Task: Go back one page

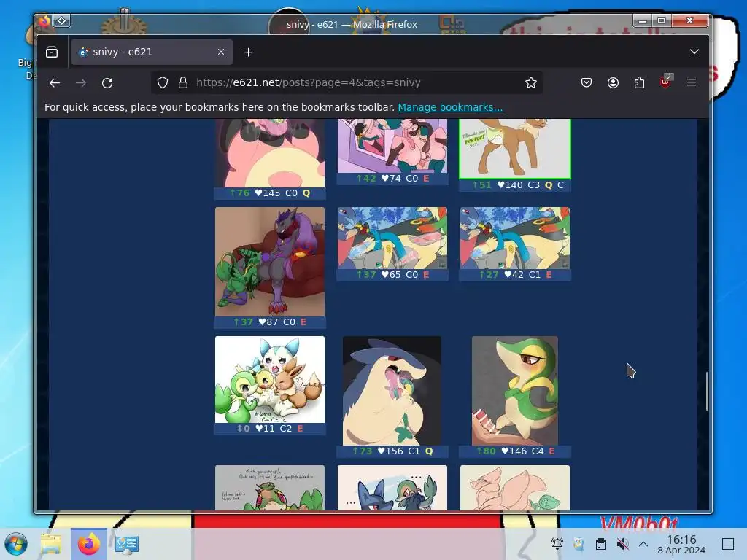Action: (55, 83)
